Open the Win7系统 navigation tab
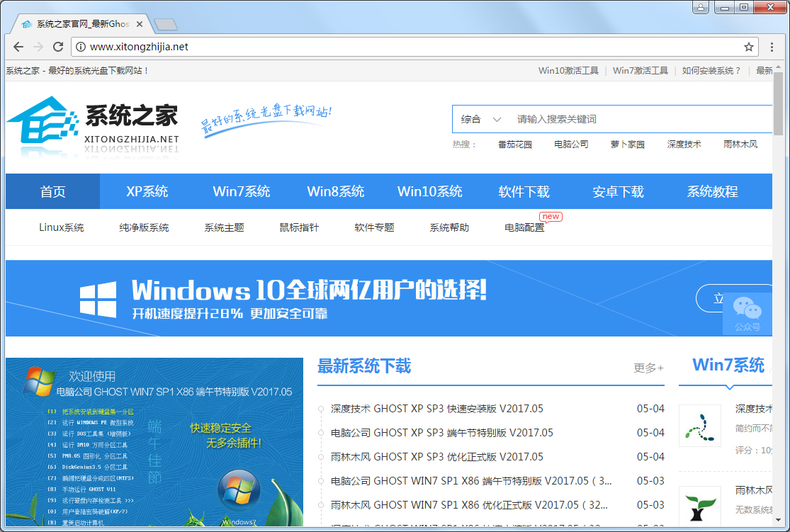790x532 pixels. [x=242, y=191]
